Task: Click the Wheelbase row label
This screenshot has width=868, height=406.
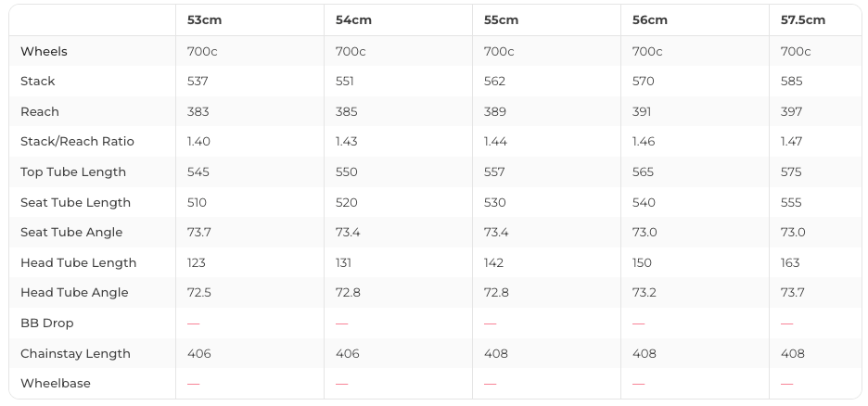Action: point(56,384)
